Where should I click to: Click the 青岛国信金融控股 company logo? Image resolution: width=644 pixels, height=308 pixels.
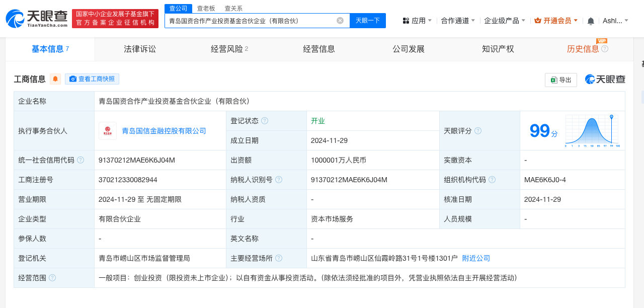(x=108, y=131)
